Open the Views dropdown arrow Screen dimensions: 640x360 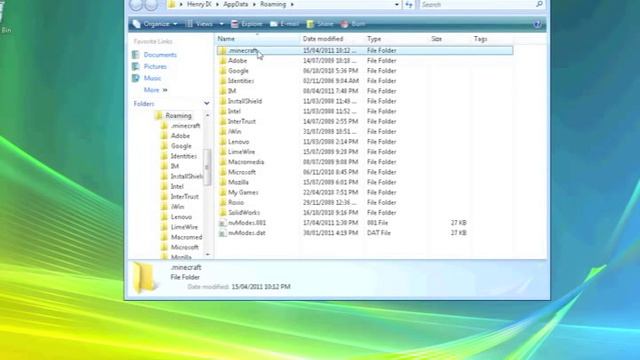click(x=222, y=24)
